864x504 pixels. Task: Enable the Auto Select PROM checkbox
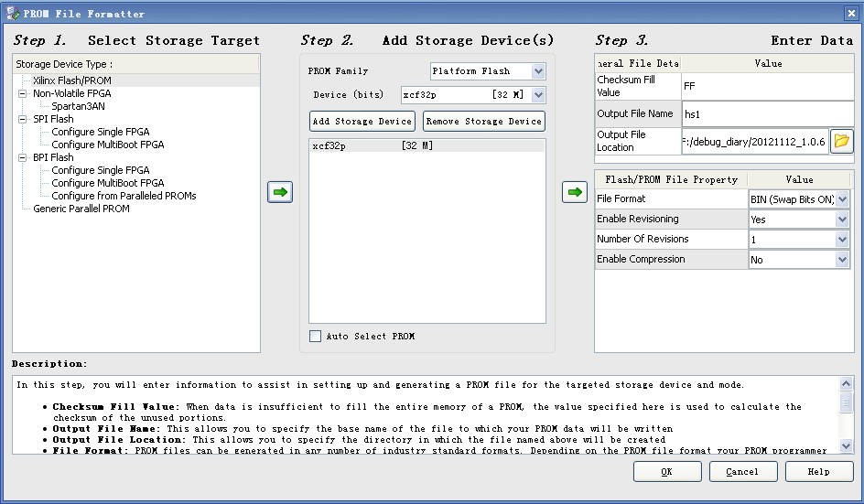pos(316,337)
